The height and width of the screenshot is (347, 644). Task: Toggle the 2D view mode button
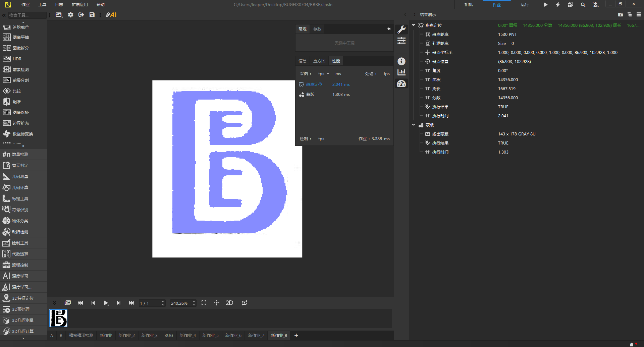coord(229,303)
